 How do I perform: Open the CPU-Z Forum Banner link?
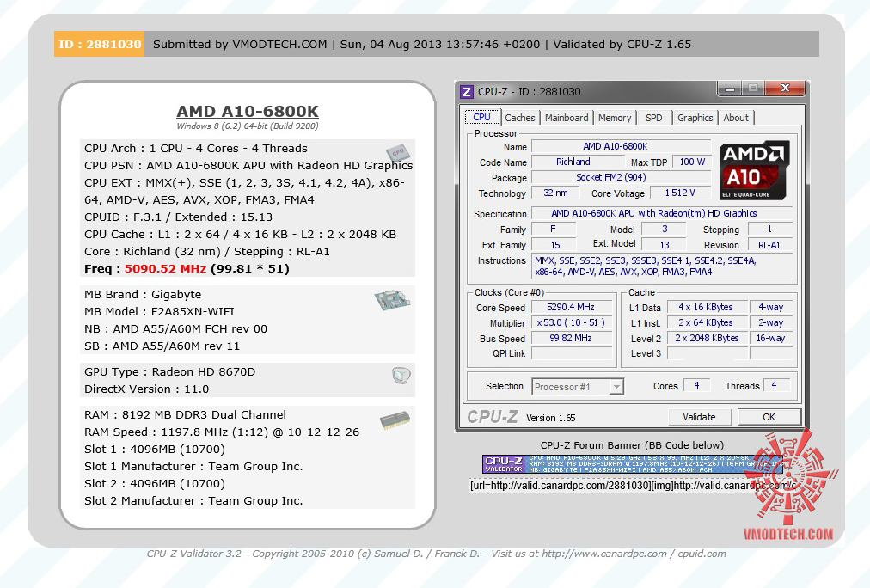[x=632, y=445]
